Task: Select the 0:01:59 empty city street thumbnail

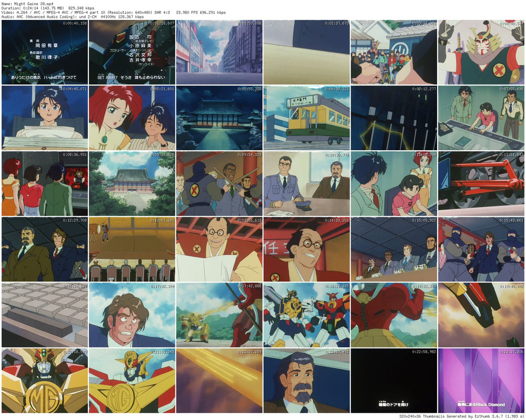Action: pyautogui.click(x=220, y=52)
